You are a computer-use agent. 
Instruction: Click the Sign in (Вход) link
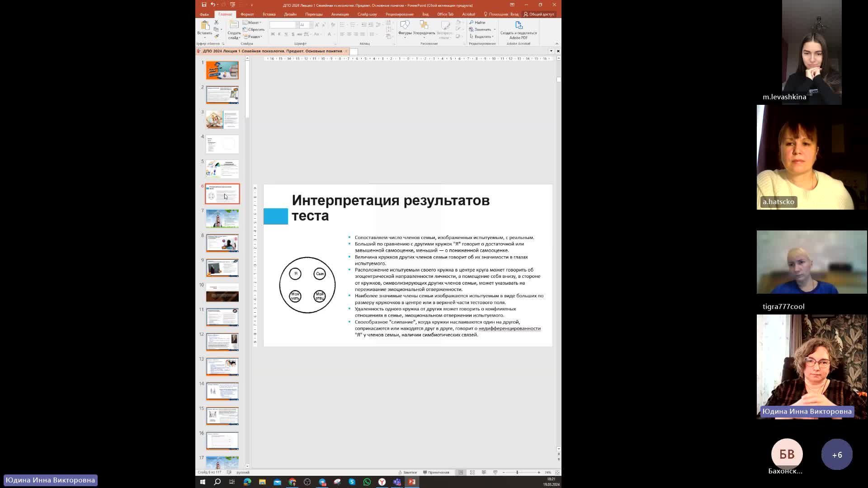pyautogui.click(x=514, y=14)
